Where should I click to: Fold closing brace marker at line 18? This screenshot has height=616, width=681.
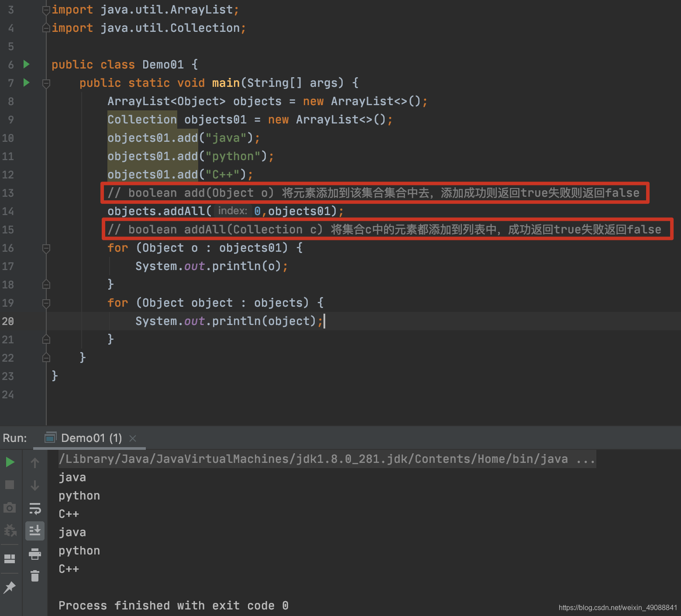point(46,284)
